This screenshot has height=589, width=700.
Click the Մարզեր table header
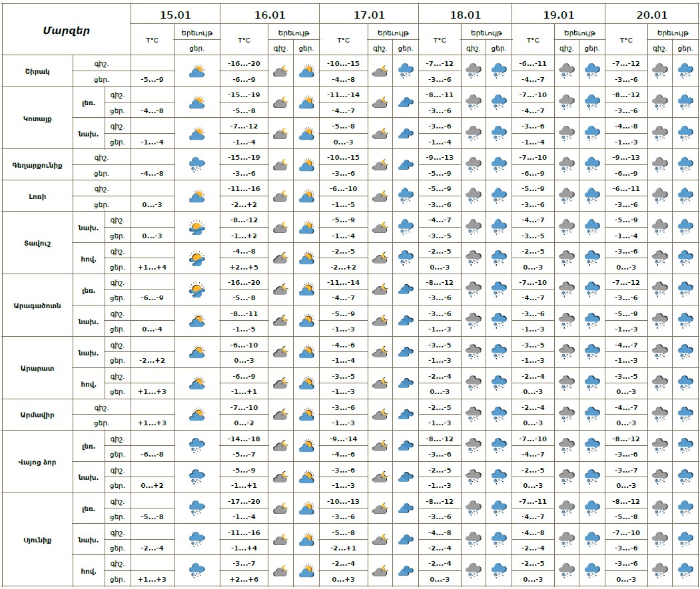(66, 30)
